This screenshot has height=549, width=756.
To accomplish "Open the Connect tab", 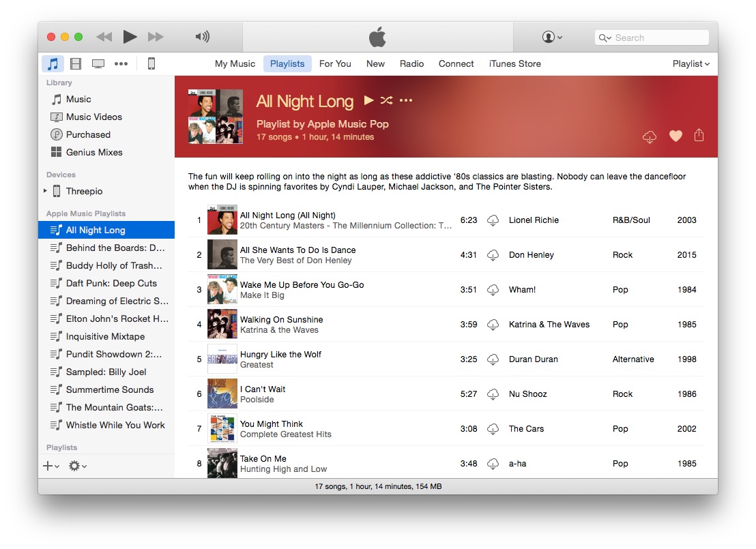I will click(456, 63).
